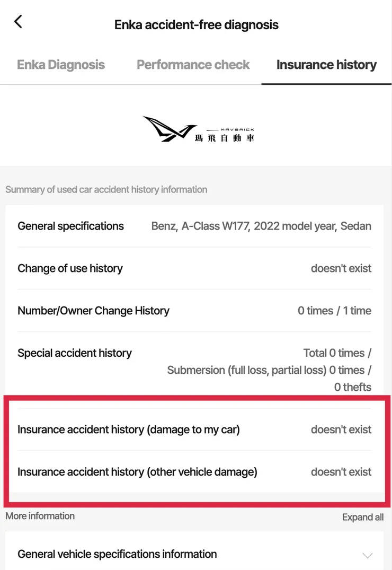This screenshot has height=570, width=392.
Task: Click Insurance accident history (other vehicle damage)
Action: (x=137, y=472)
